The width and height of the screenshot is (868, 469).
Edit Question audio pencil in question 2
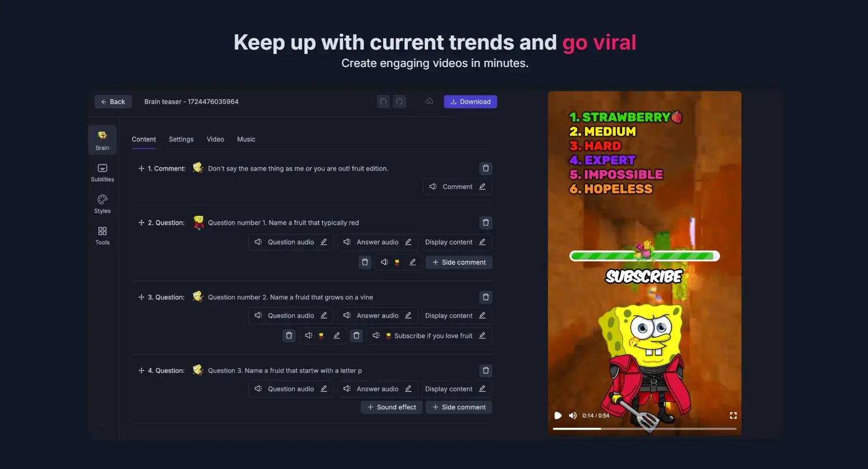324,242
